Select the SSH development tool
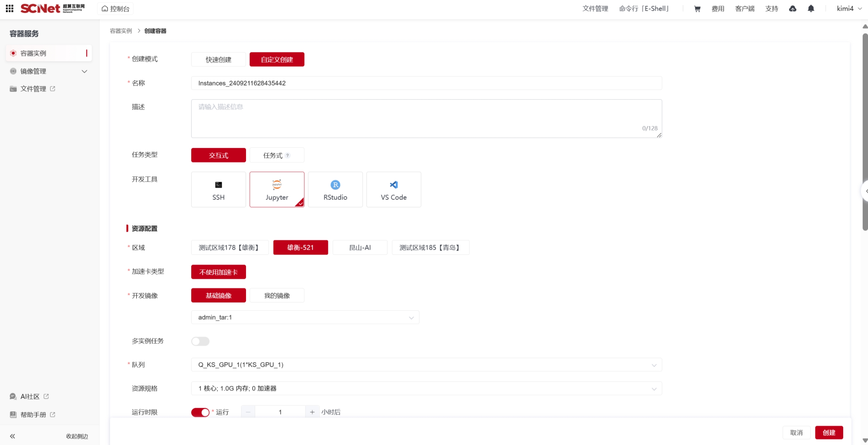This screenshot has height=445, width=868. point(218,190)
